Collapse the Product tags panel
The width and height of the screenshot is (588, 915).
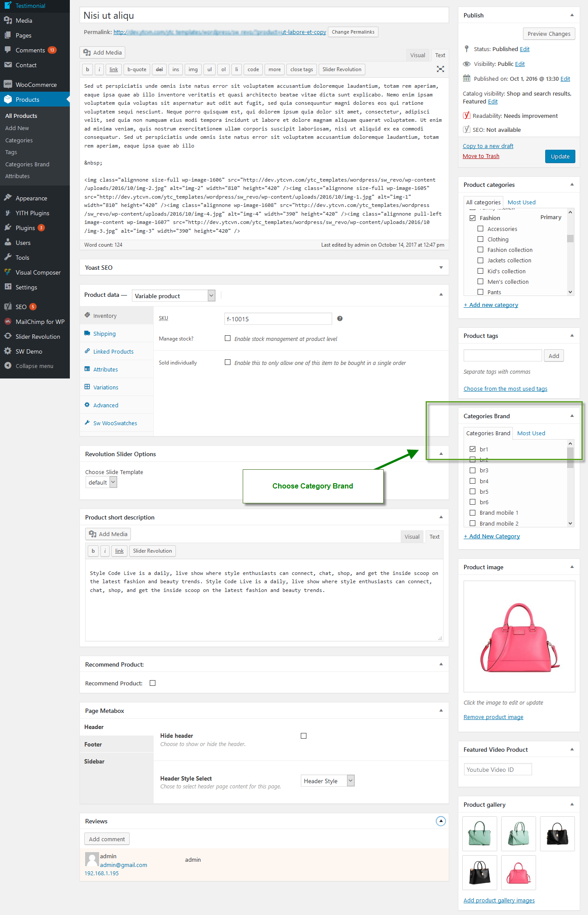click(x=572, y=335)
